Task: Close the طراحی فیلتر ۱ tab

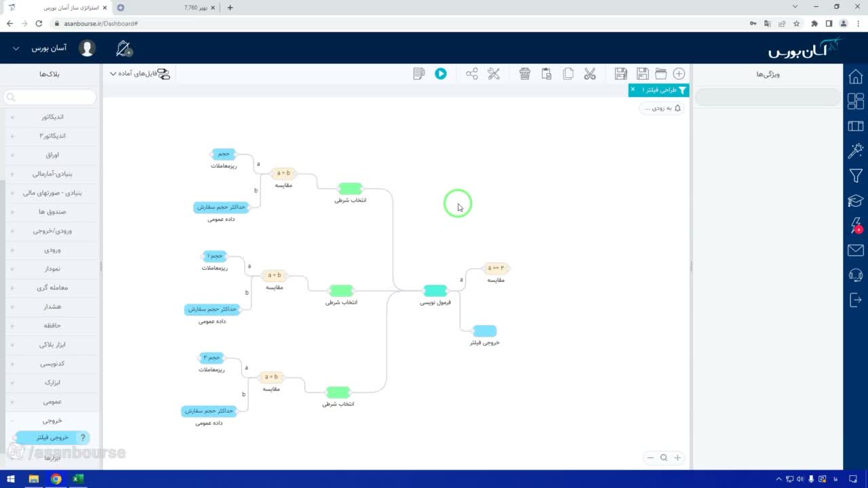Action: tap(633, 89)
